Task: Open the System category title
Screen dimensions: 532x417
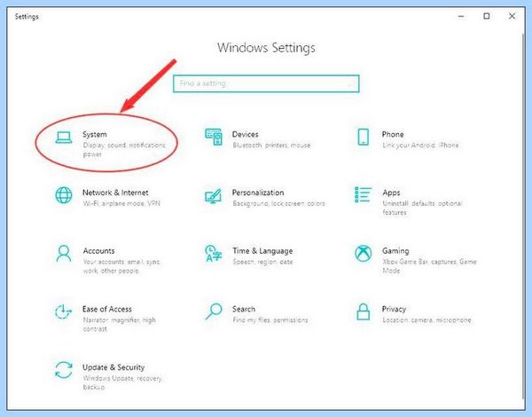Action: click(x=95, y=135)
